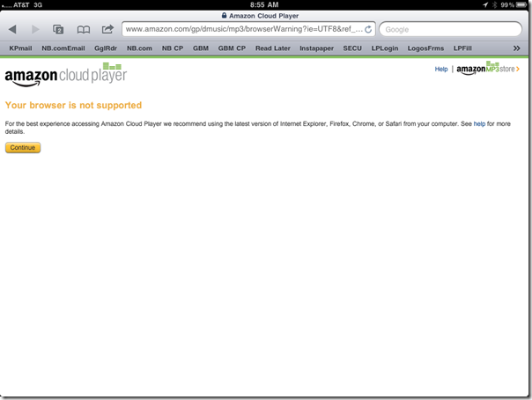This screenshot has width=532, height=400.
Task: Open the GBM CP bookmark
Action: tap(232, 48)
